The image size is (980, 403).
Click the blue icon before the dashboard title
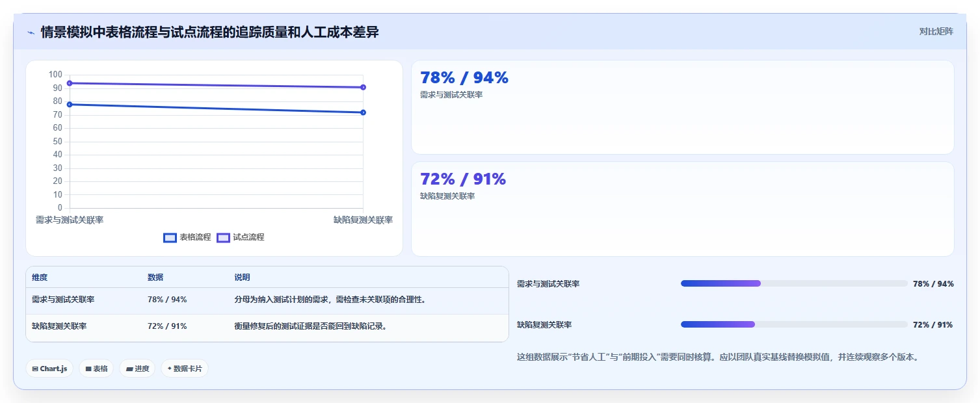[x=31, y=32]
